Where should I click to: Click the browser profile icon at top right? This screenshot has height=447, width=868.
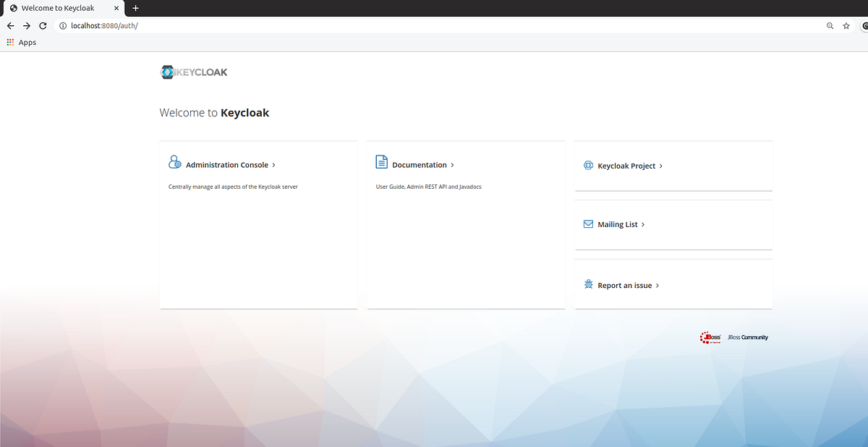(x=864, y=25)
